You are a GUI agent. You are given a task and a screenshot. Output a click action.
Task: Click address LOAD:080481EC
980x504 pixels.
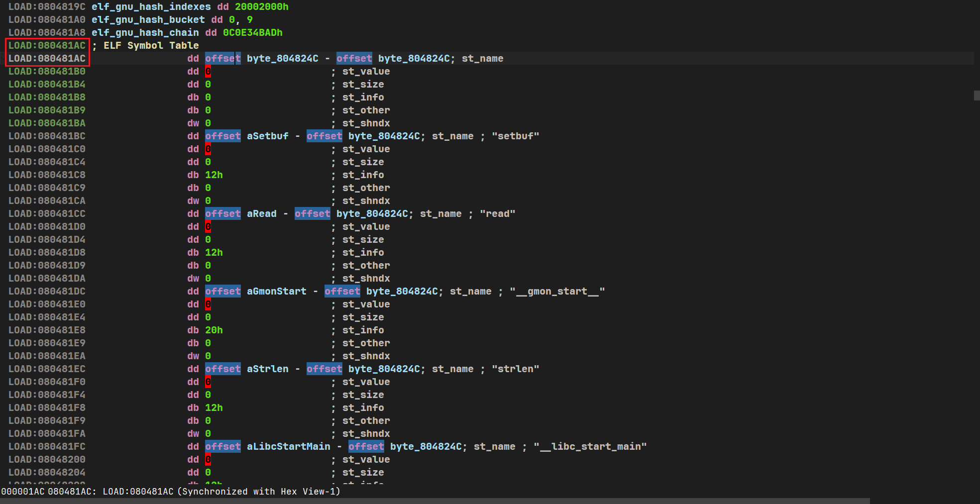[x=47, y=369]
